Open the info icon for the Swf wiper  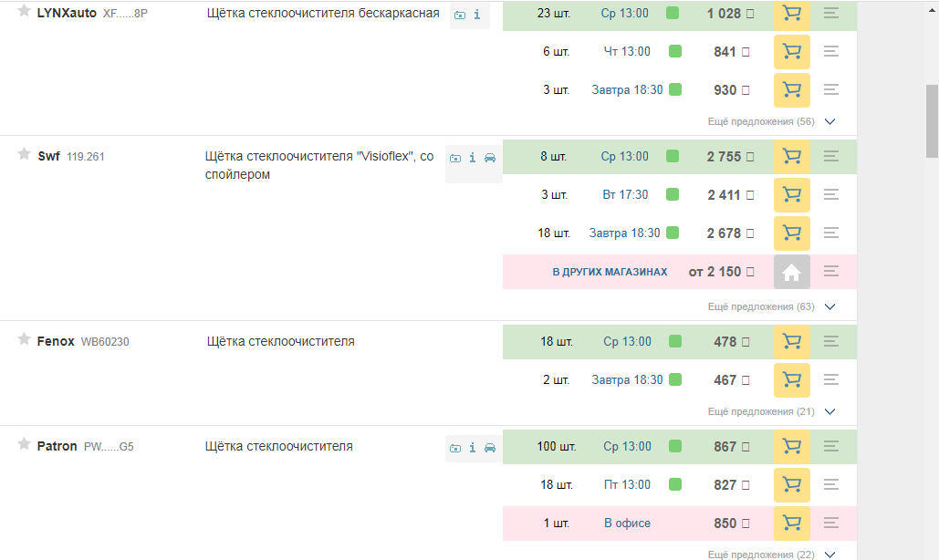point(472,158)
